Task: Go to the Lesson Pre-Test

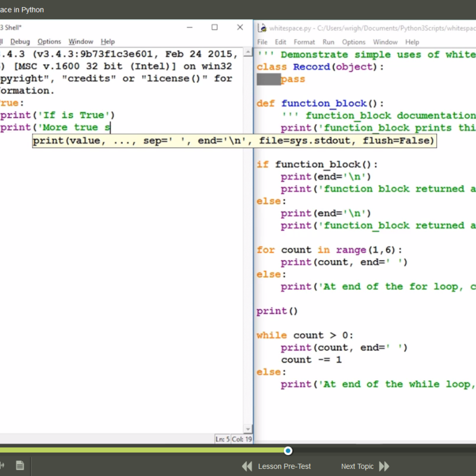Action: [x=284, y=466]
